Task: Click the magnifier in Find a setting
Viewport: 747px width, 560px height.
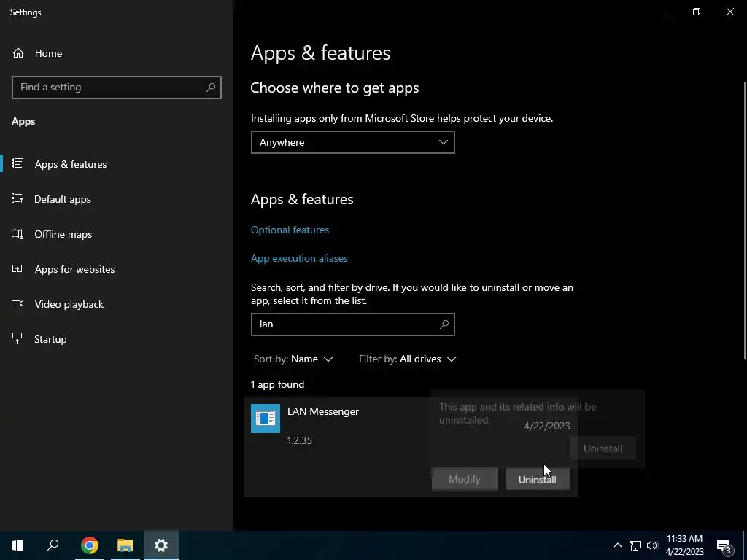Action: pos(211,87)
